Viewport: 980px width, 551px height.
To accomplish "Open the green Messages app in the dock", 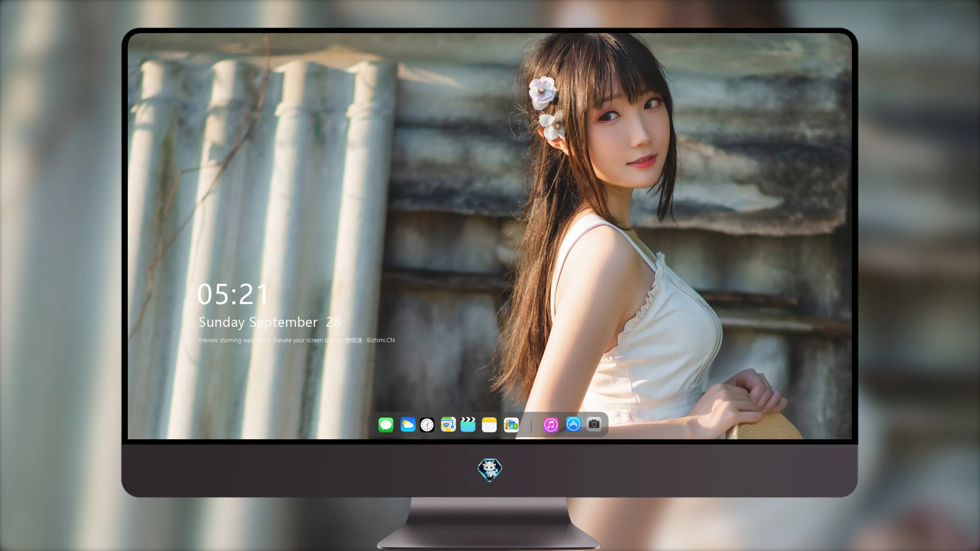I will click(x=386, y=425).
